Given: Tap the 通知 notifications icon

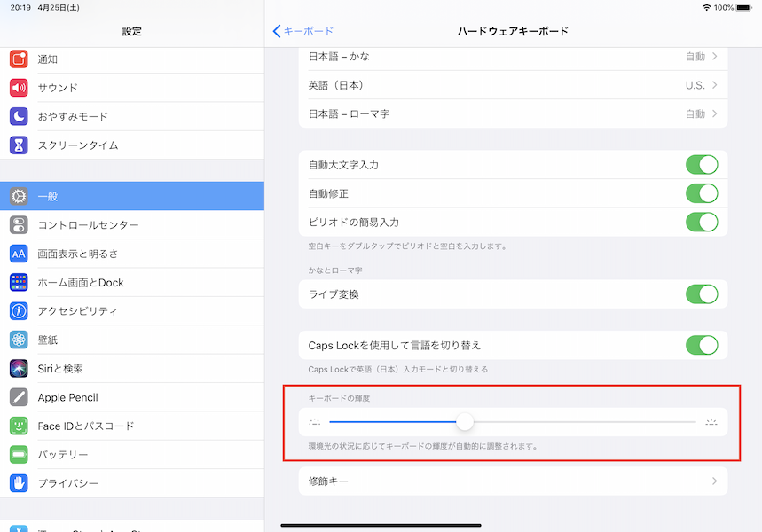Looking at the screenshot, I should (x=19, y=59).
